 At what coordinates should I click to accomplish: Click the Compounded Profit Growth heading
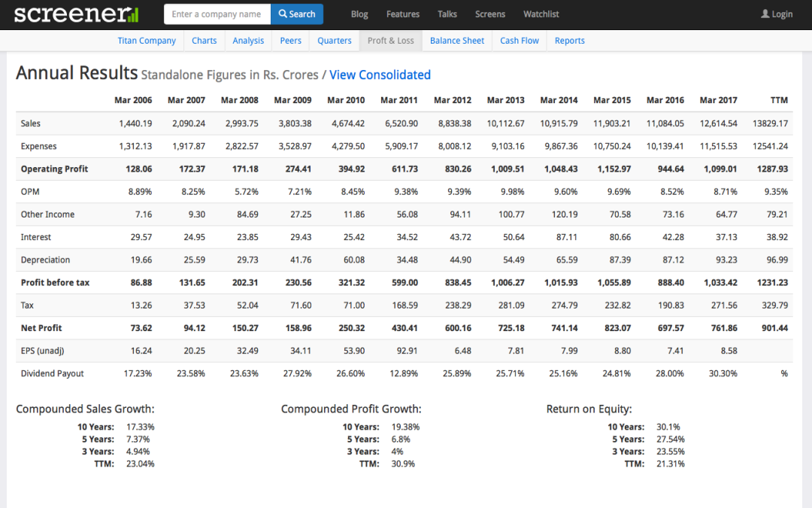click(351, 409)
